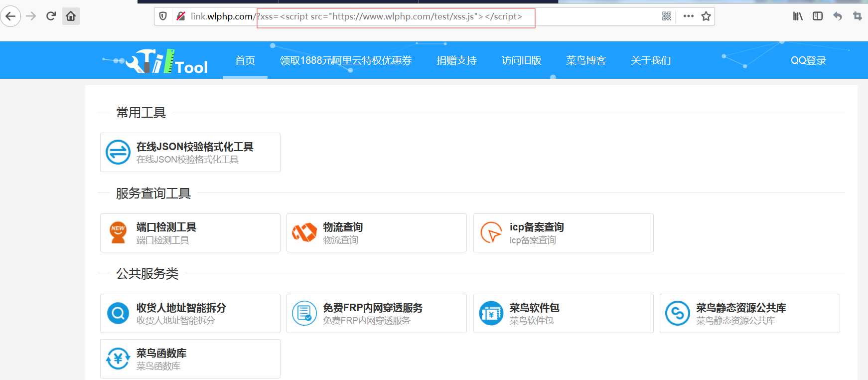Open the 菜鸟博客 navigation item
The width and height of the screenshot is (868, 380).
586,60
